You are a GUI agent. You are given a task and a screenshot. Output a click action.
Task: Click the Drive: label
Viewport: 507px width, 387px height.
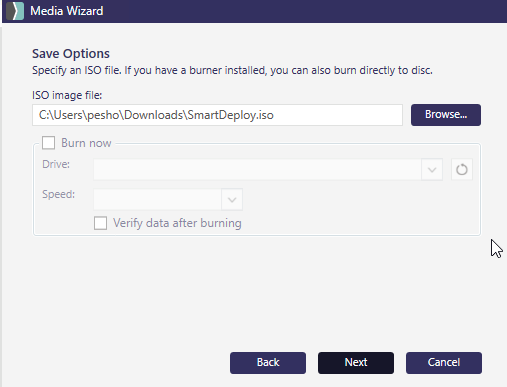56,164
